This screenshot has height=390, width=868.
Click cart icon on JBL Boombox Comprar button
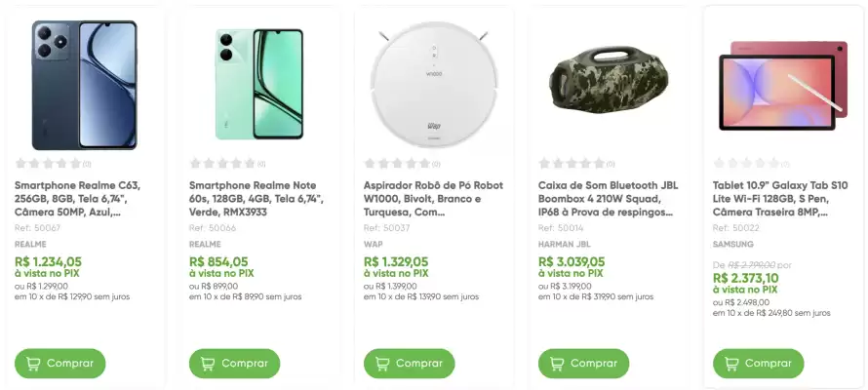click(558, 364)
